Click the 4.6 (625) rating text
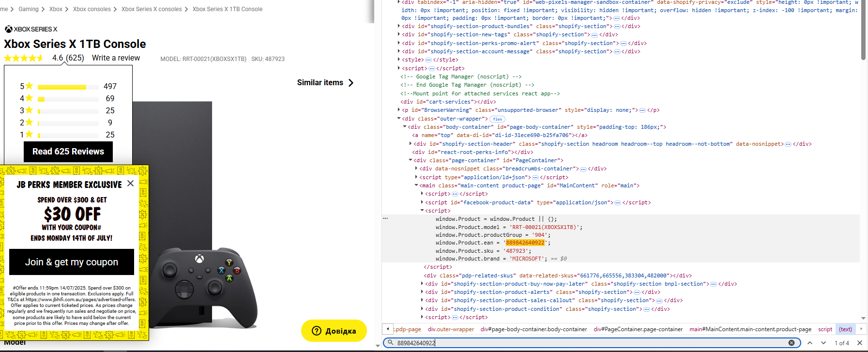The height and width of the screenshot is (352, 868). click(x=68, y=58)
